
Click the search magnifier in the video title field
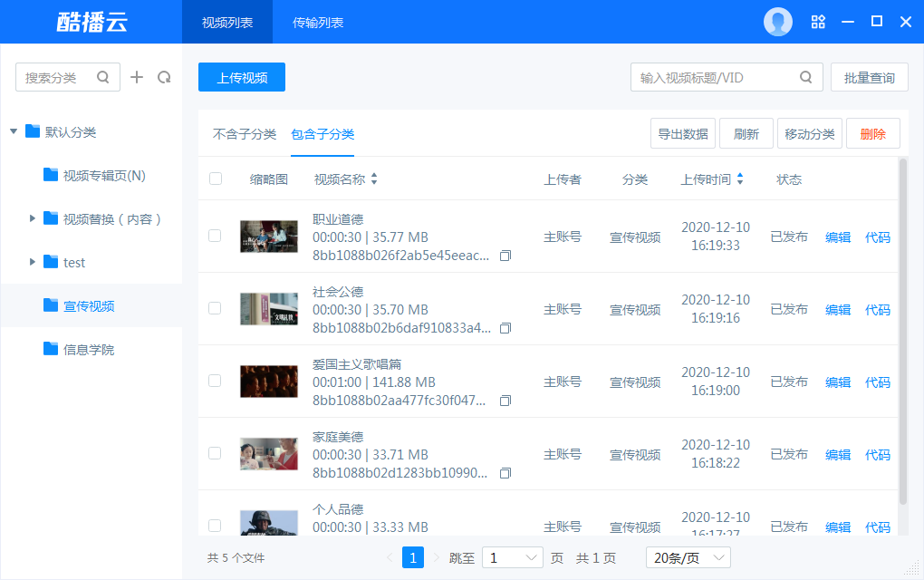[x=805, y=77]
